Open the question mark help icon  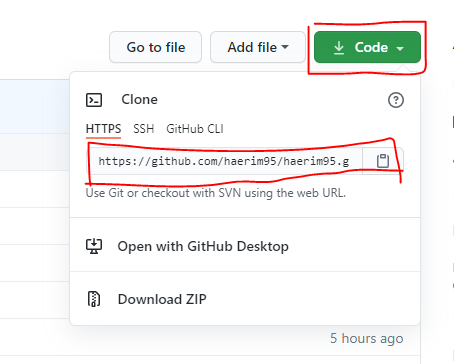(396, 100)
